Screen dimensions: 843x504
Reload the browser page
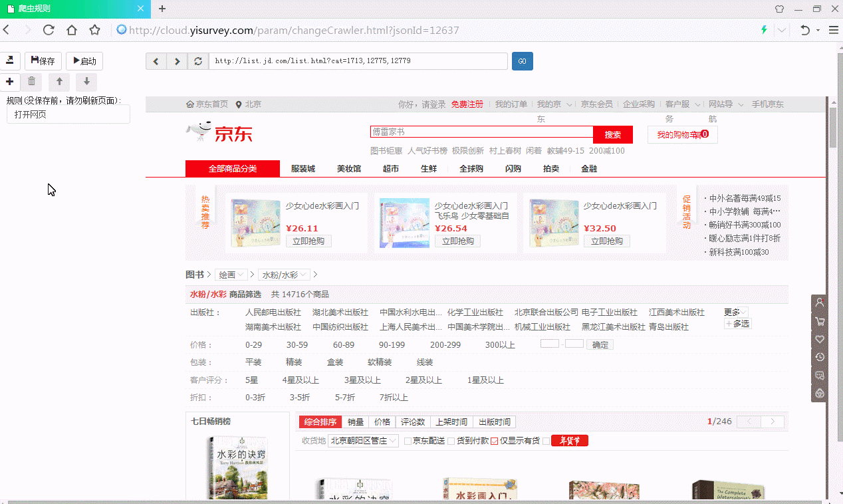49,30
